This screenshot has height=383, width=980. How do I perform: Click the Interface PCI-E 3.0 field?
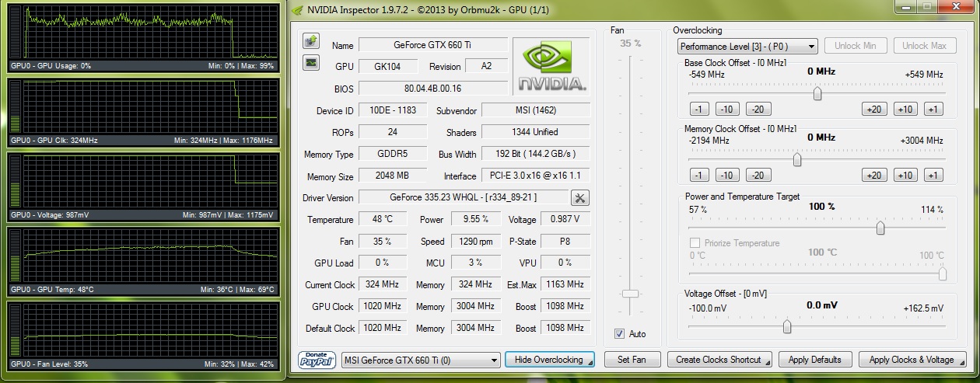click(x=535, y=176)
